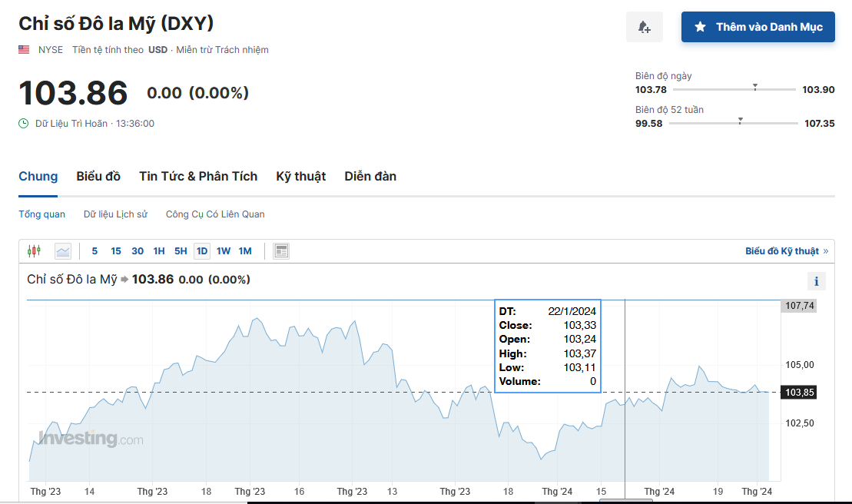Select the area chart type icon
Viewport: 852px width, 504px height.
[x=62, y=250]
